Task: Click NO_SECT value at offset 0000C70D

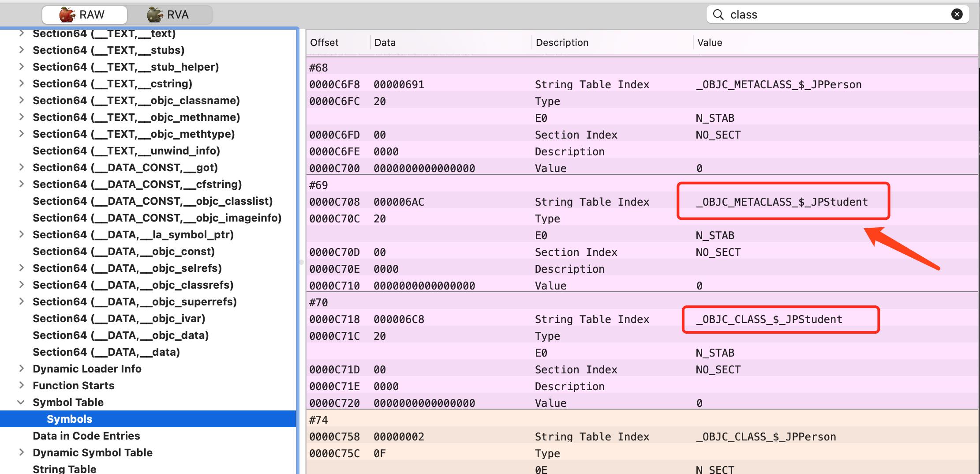Action: coord(718,252)
